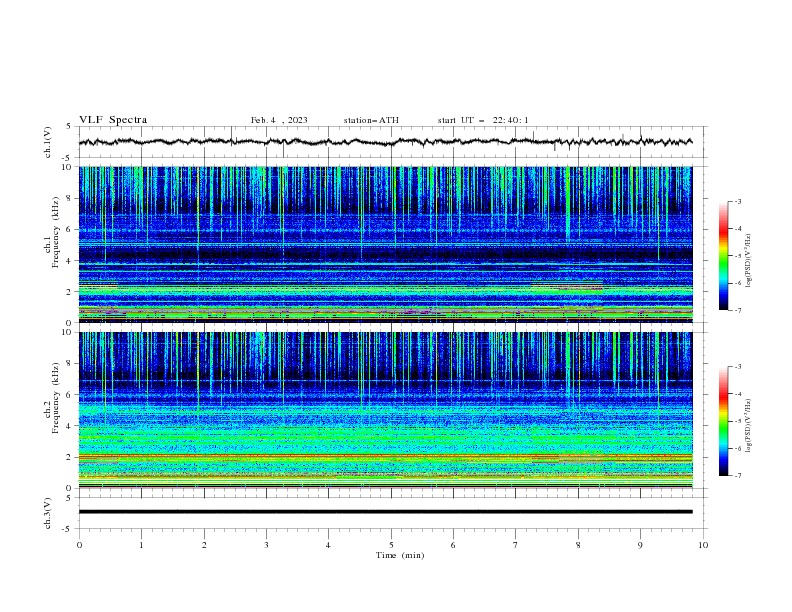Click the "station=ATH" header label
The image size is (792, 612).
click(x=371, y=120)
